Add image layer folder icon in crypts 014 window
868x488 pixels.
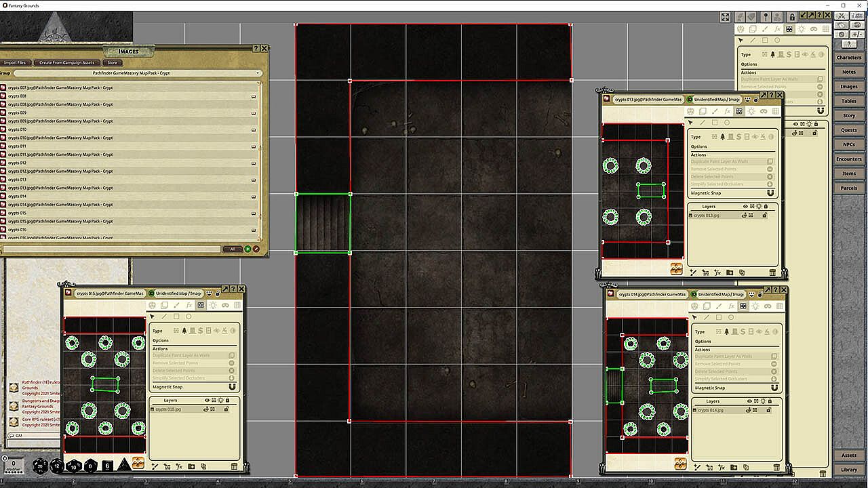tap(734, 467)
